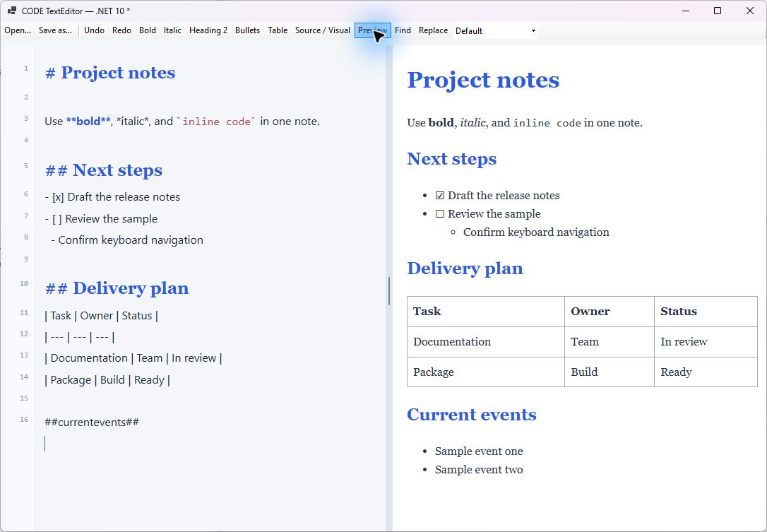
Task: Click the '| Task | Owner | Status |' line
Action: pos(101,317)
